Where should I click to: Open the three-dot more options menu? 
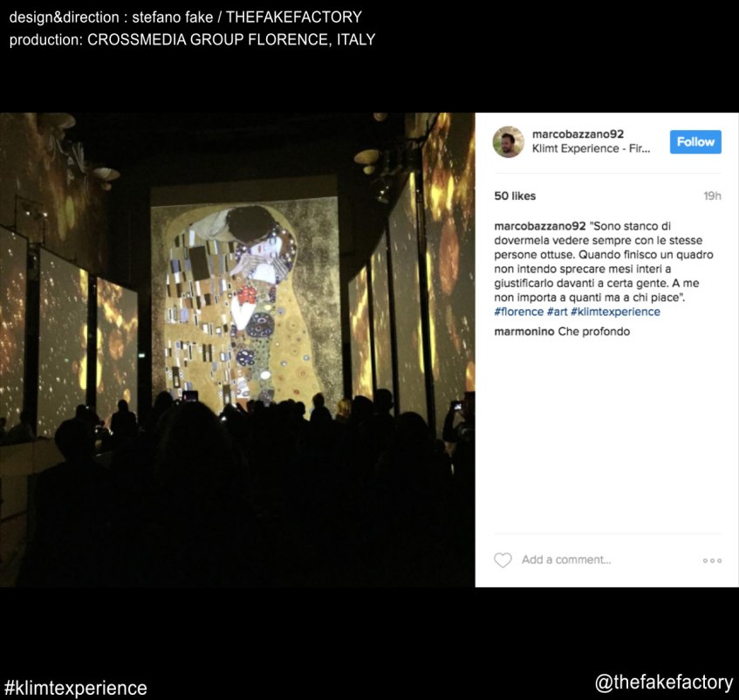712,560
